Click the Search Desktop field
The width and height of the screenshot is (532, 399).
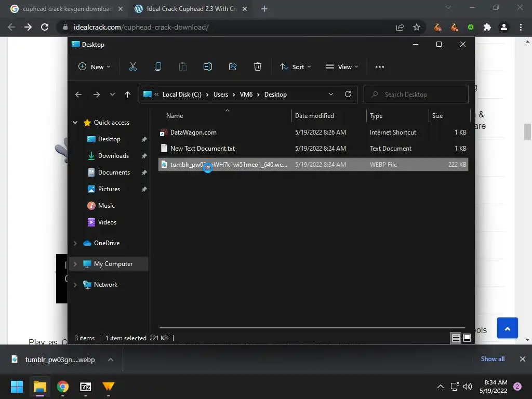click(416, 95)
